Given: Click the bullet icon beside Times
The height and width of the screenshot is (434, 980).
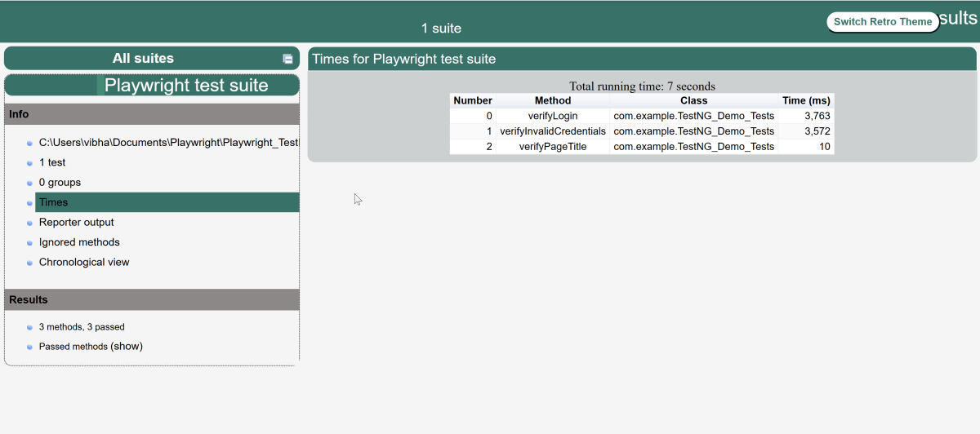Looking at the screenshot, I should click(29, 203).
